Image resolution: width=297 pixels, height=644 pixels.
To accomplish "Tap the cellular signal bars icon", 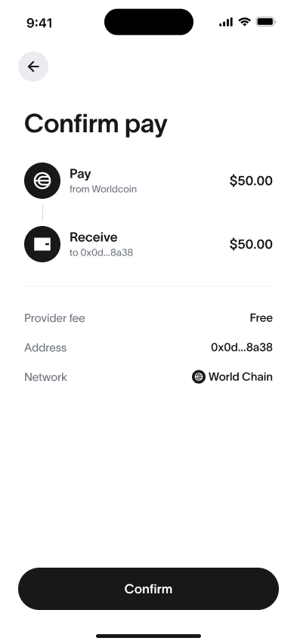I will (226, 22).
